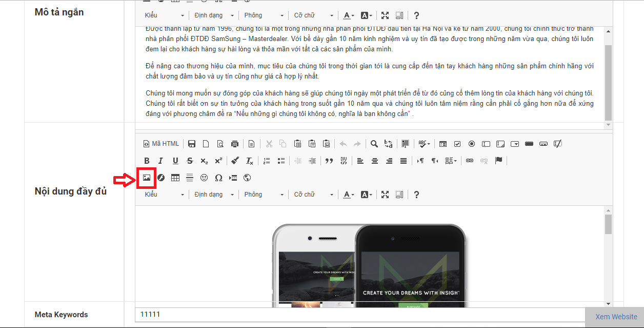
Task: Insert Flash object icon
Action: tap(161, 178)
